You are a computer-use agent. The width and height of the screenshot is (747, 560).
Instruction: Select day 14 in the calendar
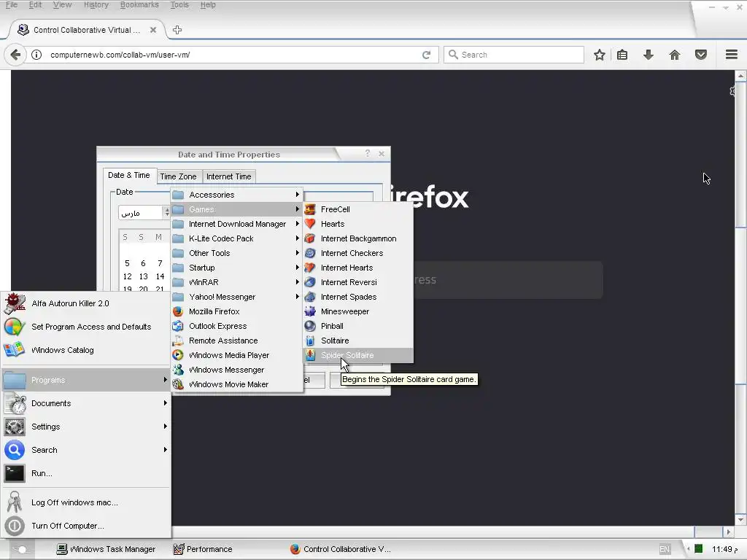(x=160, y=276)
